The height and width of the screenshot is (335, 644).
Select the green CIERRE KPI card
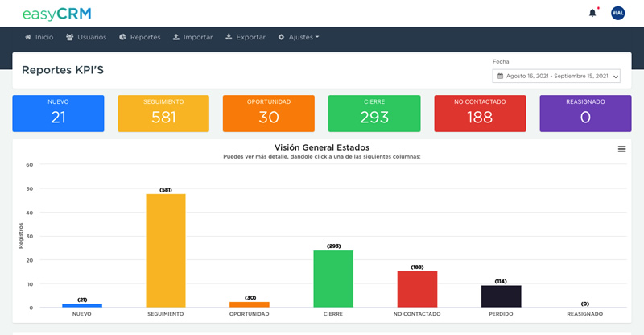[x=374, y=113]
